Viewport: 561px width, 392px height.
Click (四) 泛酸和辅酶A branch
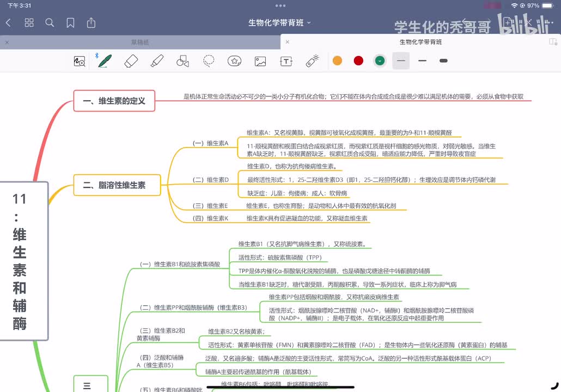[160, 362]
